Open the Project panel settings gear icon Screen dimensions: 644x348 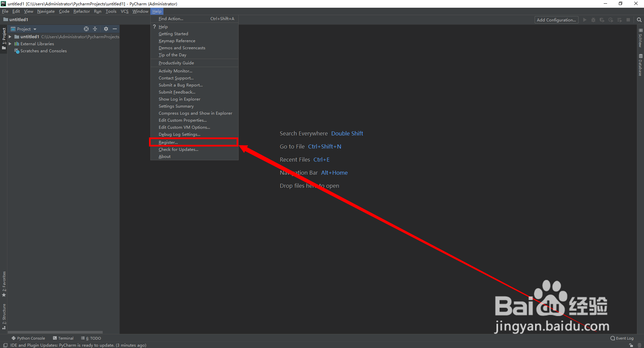pyautogui.click(x=106, y=29)
